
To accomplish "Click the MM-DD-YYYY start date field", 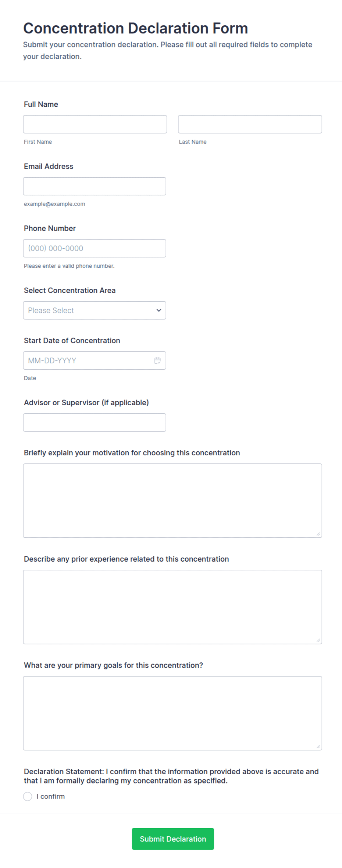I will click(95, 360).
